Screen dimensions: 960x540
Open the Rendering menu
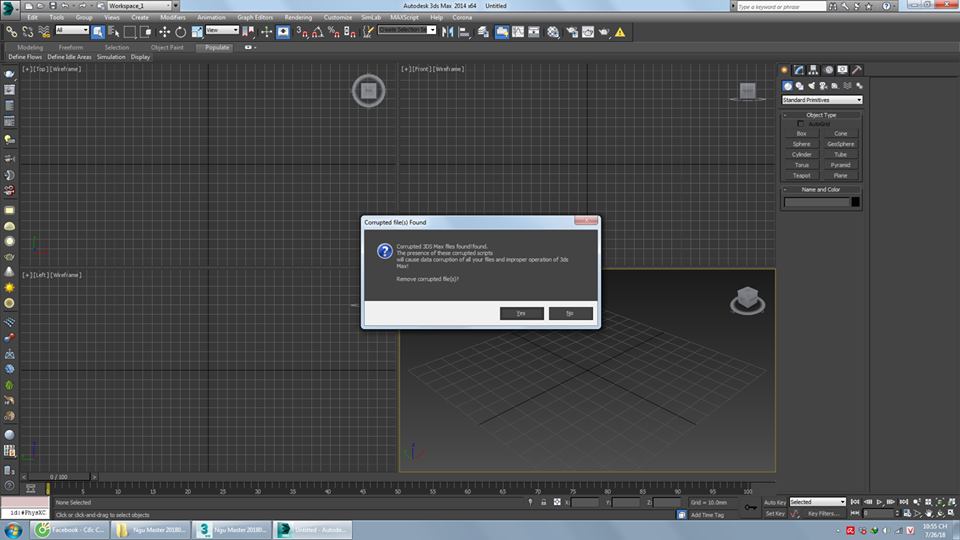pos(298,17)
